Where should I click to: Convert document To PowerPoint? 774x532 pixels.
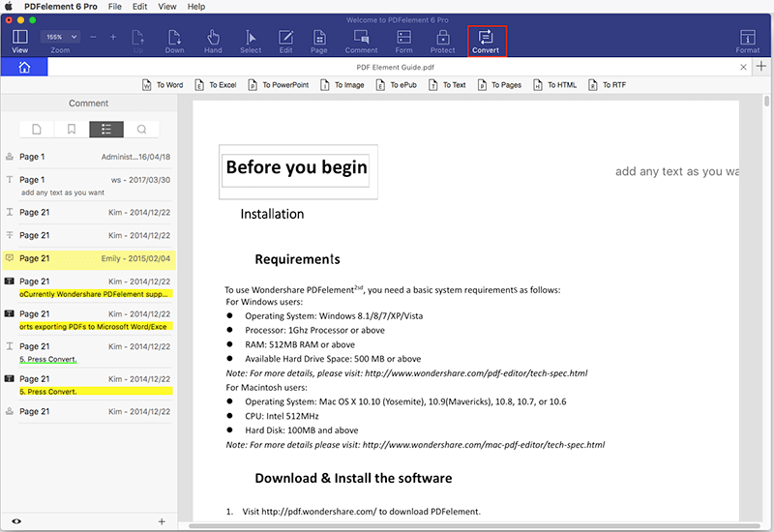(279, 85)
